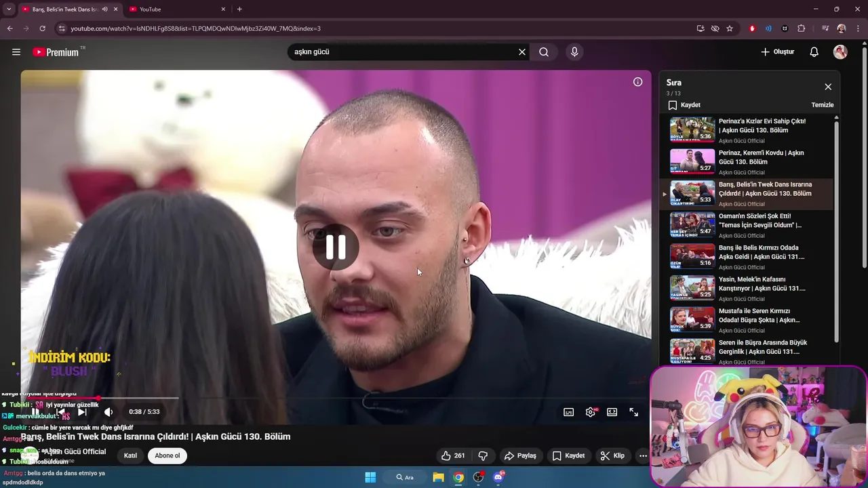Install app icon in address bar
The width and height of the screenshot is (868, 488).
701,28
